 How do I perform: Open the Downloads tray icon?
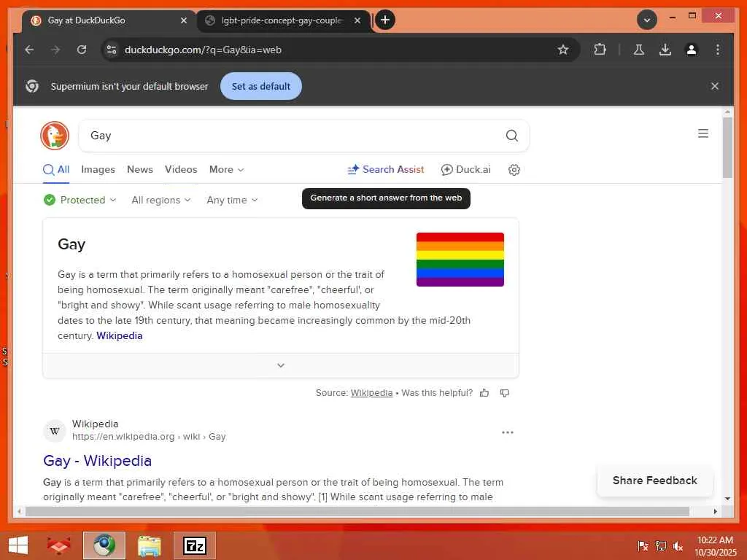coord(665,50)
